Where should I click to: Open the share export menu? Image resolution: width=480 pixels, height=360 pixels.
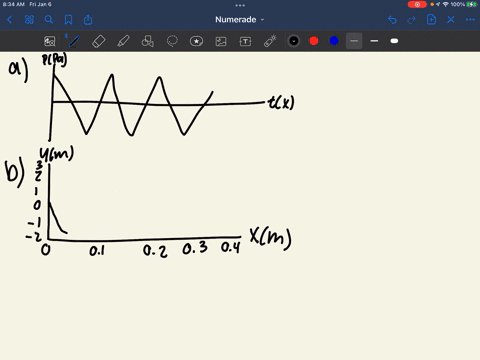point(88,20)
